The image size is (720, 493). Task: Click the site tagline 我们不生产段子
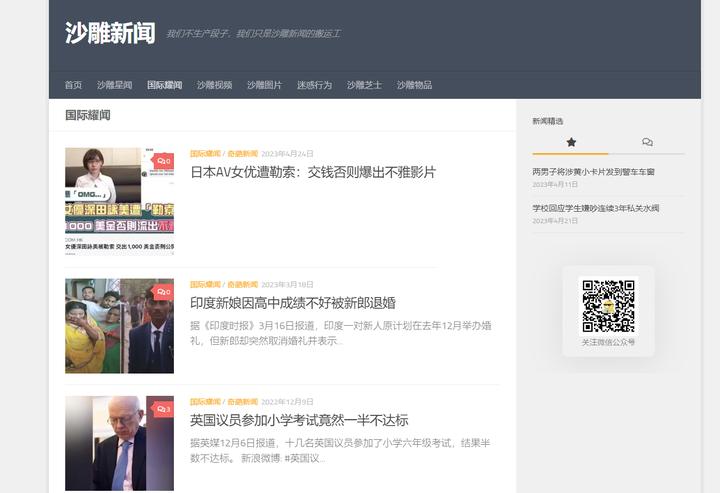coord(253,34)
